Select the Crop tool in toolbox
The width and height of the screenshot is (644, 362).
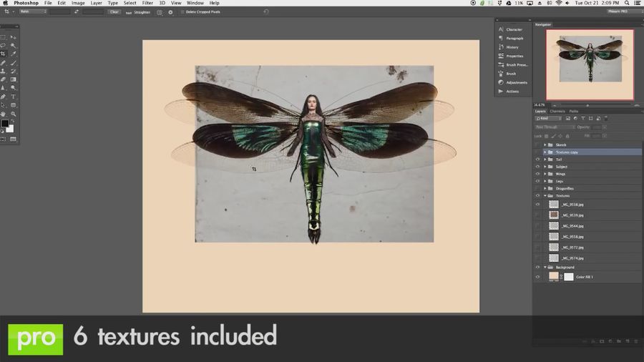coord(4,54)
